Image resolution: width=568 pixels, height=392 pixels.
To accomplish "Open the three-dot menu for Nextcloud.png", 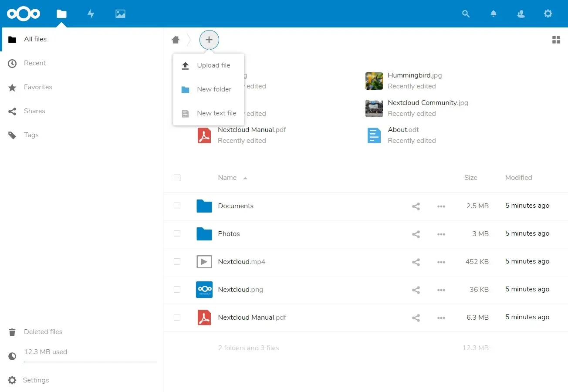I will click(x=441, y=290).
